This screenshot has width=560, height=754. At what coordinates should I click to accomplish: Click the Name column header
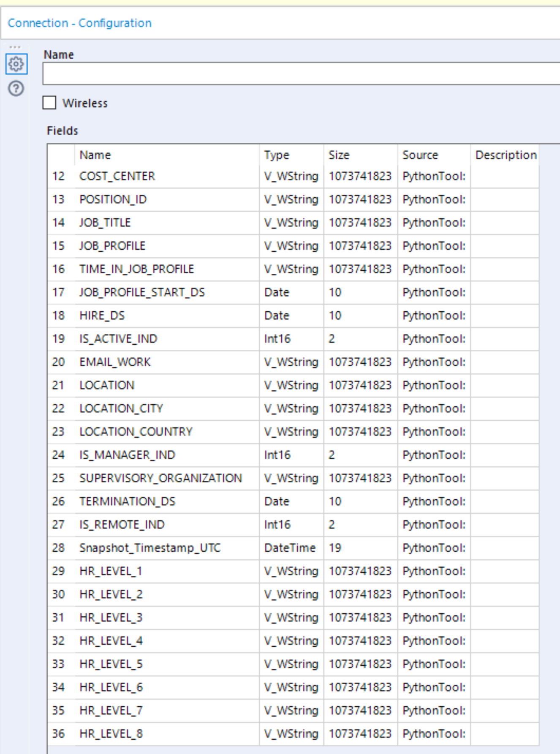click(x=95, y=155)
